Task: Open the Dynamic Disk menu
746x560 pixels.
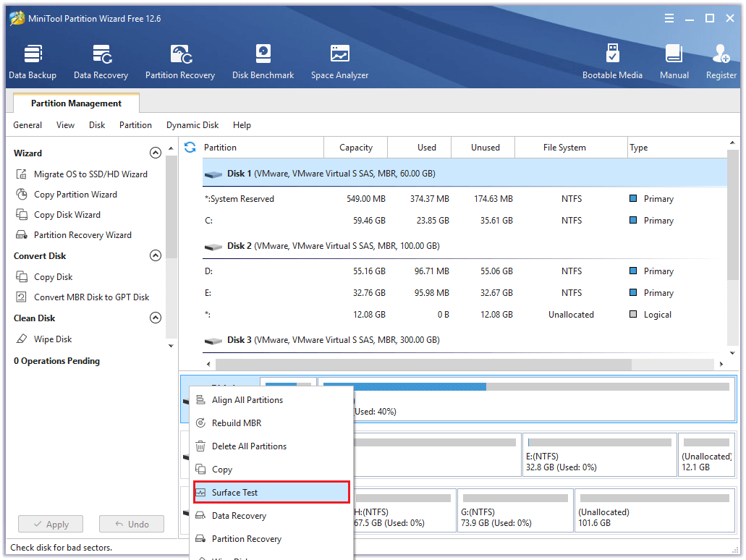Action: point(192,125)
